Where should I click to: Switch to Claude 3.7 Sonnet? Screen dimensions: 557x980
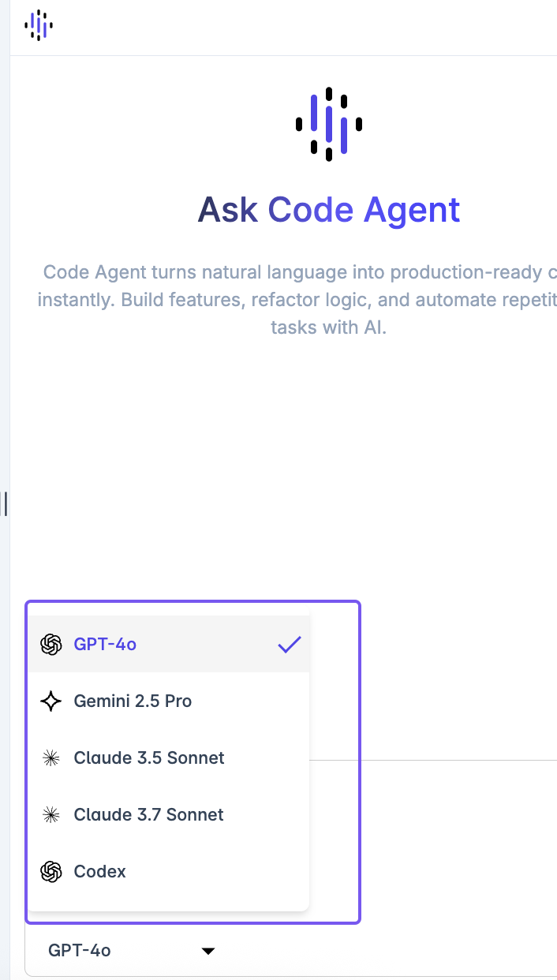(170, 815)
